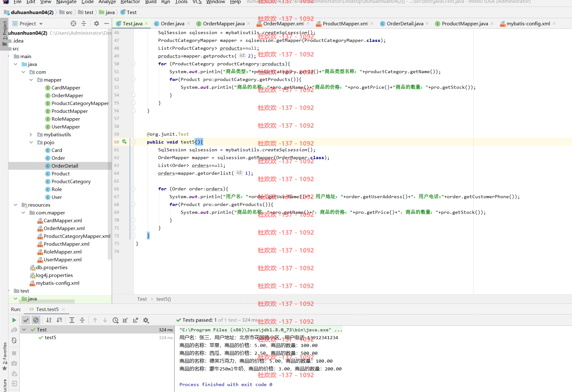The width and height of the screenshot is (572, 392).
Task: Open Project view type dropdown
Action: coord(28,23)
